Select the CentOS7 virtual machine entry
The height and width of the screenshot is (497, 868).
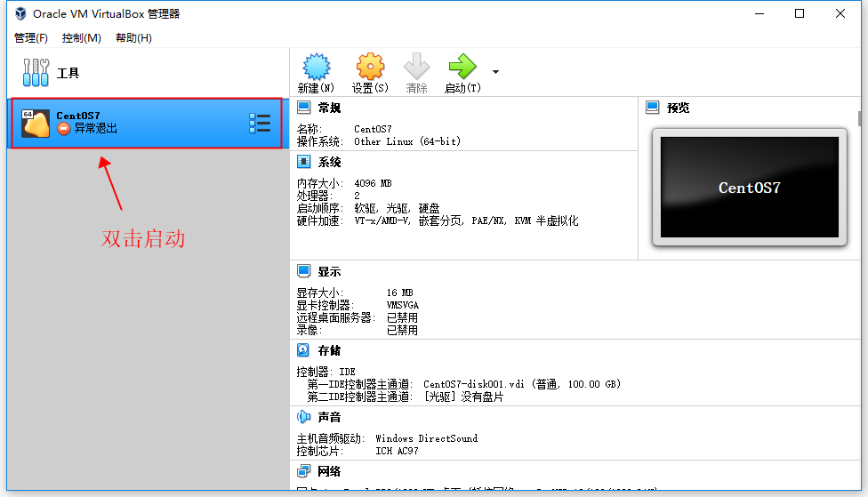pos(147,123)
